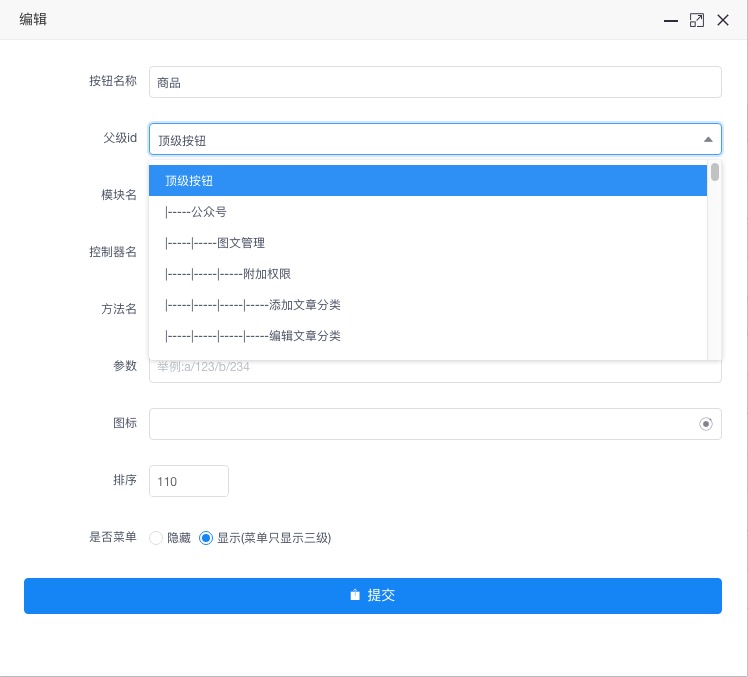Click the icon picker target in 图标 field
This screenshot has width=748, height=677.
706,424
